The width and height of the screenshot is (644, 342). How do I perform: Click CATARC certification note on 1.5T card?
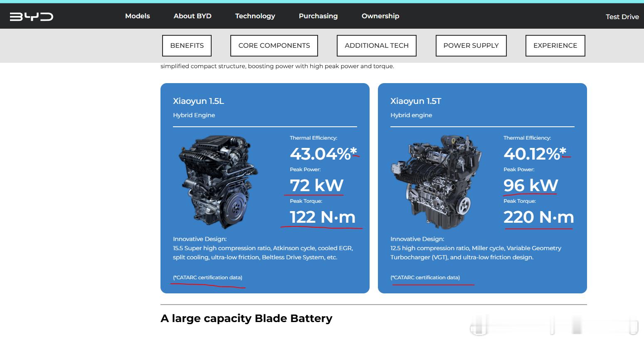425,278
